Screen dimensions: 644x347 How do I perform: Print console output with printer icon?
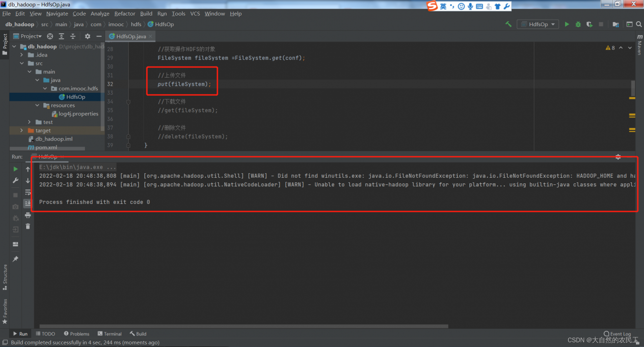click(28, 215)
